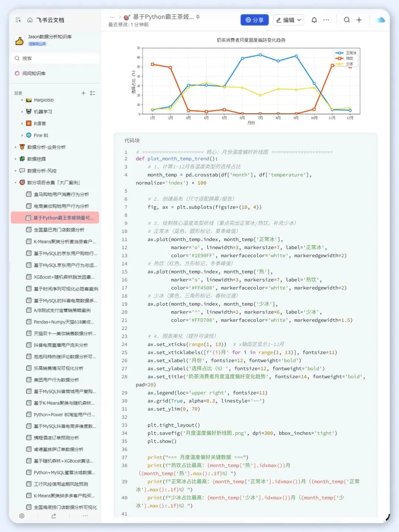Open Python+MySQL蜜雪冰城数据 document

(x=65, y=473)
